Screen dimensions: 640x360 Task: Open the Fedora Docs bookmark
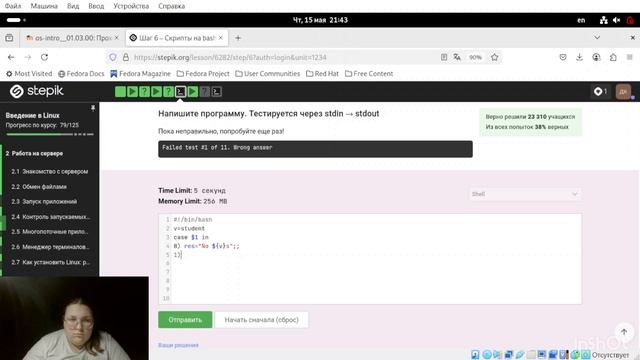pyautogui.click(x=81, y=73)
